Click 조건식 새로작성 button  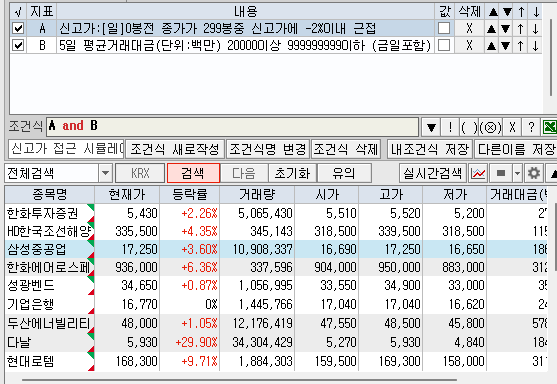tap(175, 149)
